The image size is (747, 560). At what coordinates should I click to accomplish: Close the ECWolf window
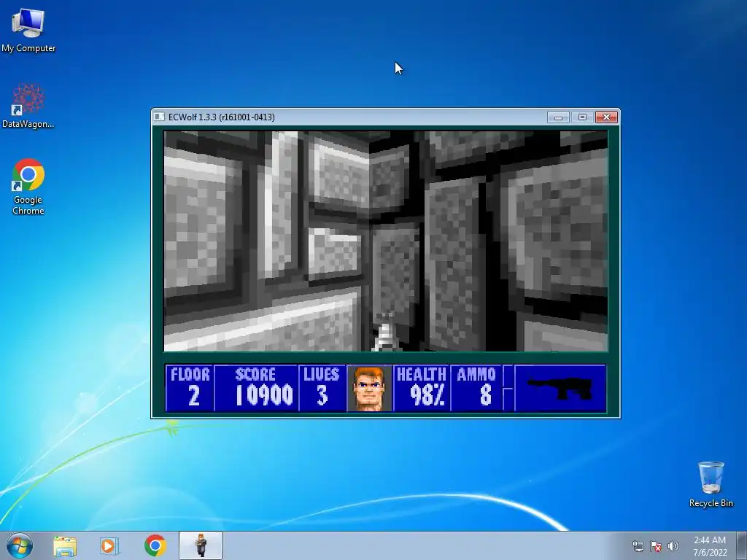606,117
